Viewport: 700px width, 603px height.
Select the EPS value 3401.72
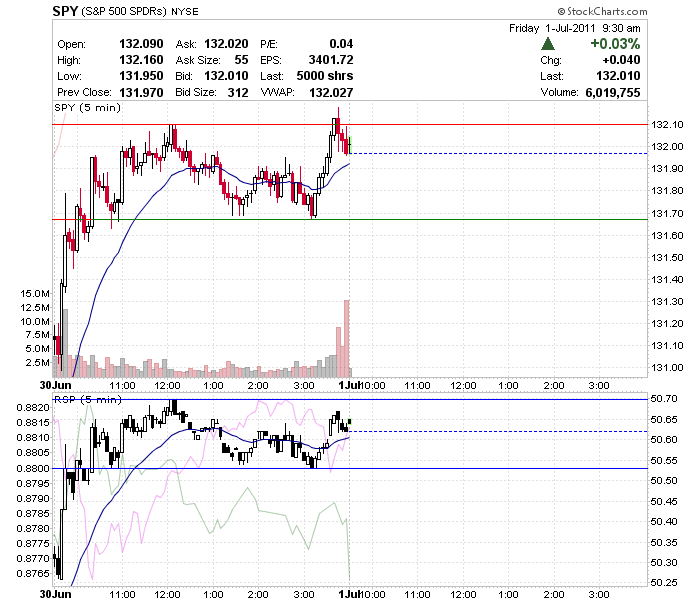click(x=331, y=60)
